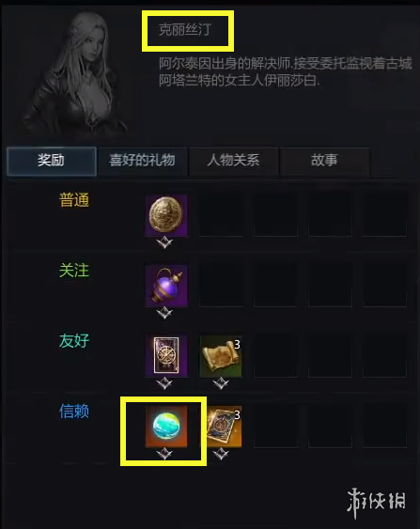This screenshot has height=529, width=420.
Task: Click diamond marker below the blue orb
Action: (x=164, y=454)
